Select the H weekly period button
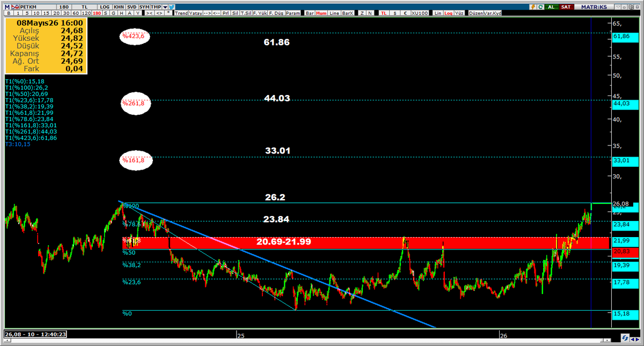 click(122, 13)
